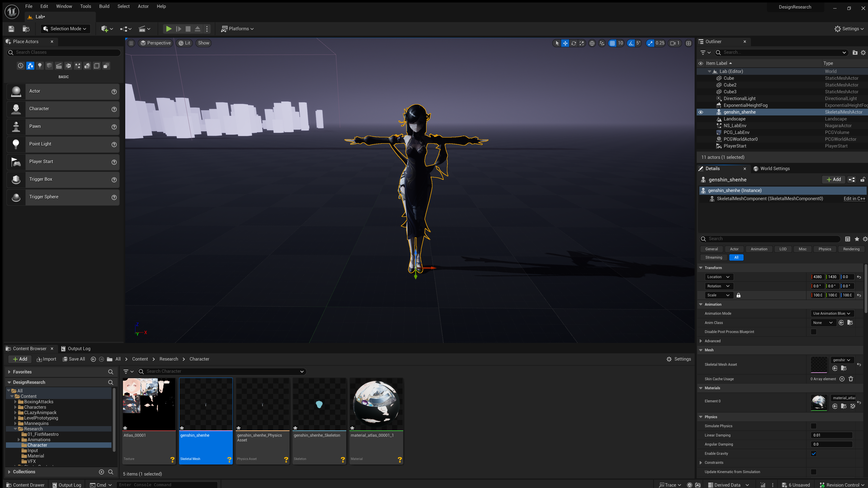Screen dimensions: 868x488
Task: Open the Lights category in Place Actors
Action: (x=40, y=66)
